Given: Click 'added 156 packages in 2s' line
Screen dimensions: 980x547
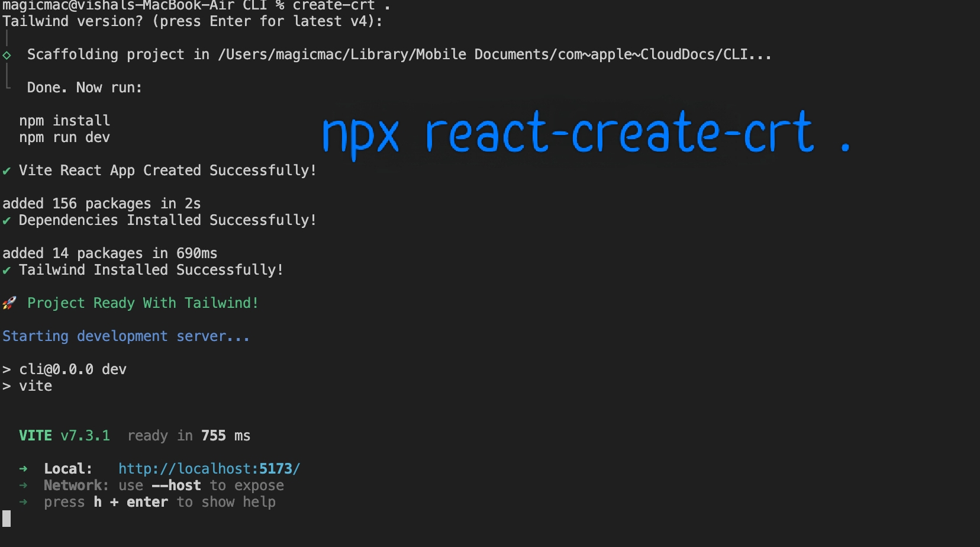Looking at the screenshot, I should 102,204.
